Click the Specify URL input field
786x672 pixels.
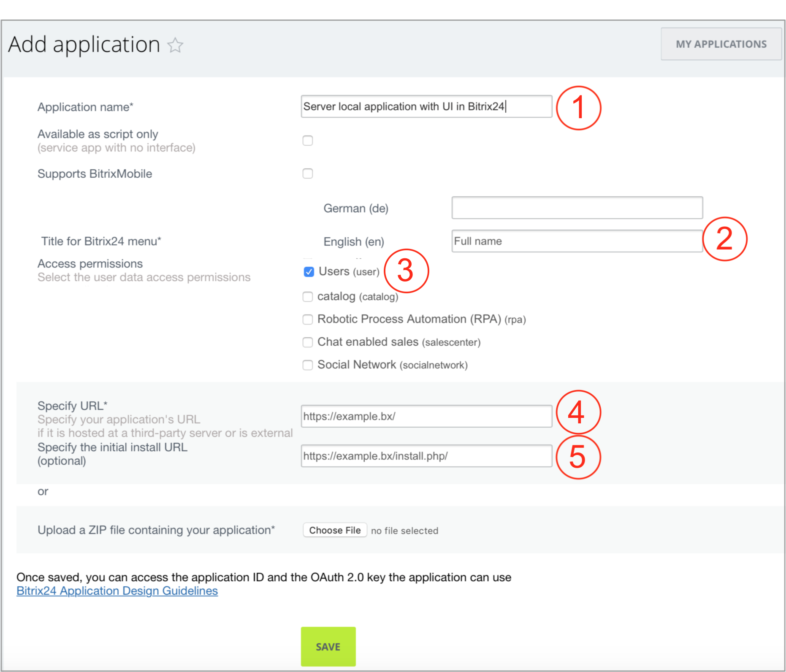[426, 416]
